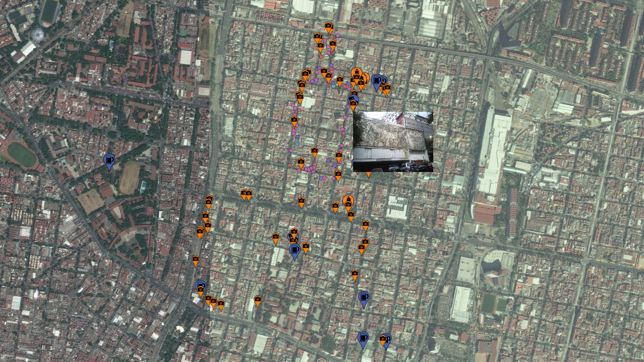This screenshot has width=644, height=362.
Task: Click the camera pin immediately right of the central blue beer marker
Action: pyautogui.click(x=305, y=247)
